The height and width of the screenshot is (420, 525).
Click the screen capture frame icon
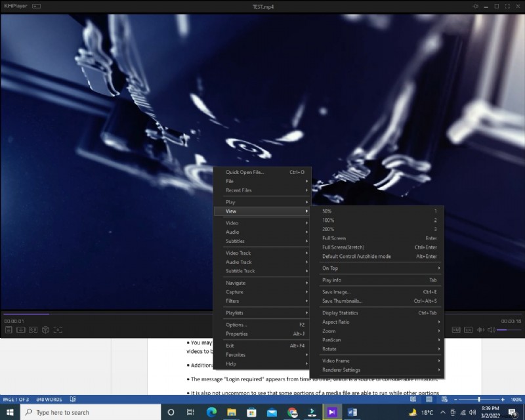(59, 329)
